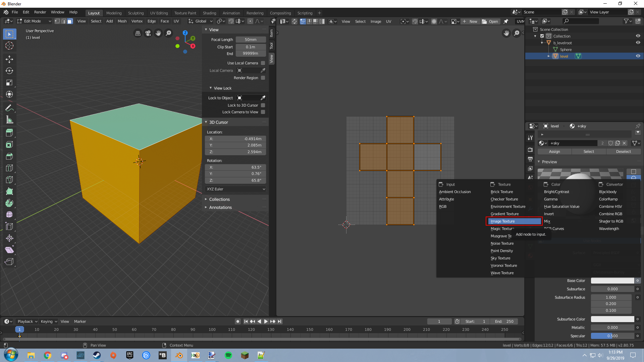Viewport: 644px width, 362px height.
Task: Toggle camera view in viewport
Action: tap(148, 33)
